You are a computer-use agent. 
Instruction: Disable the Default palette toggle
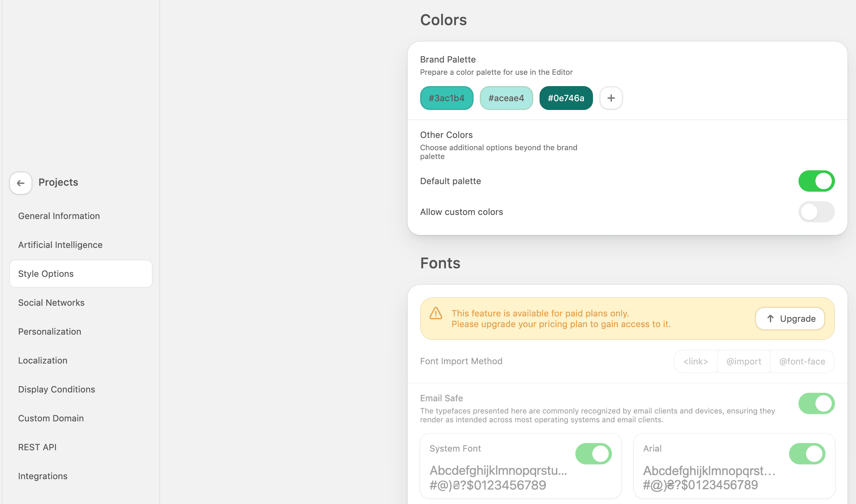(x=816, y=181)
